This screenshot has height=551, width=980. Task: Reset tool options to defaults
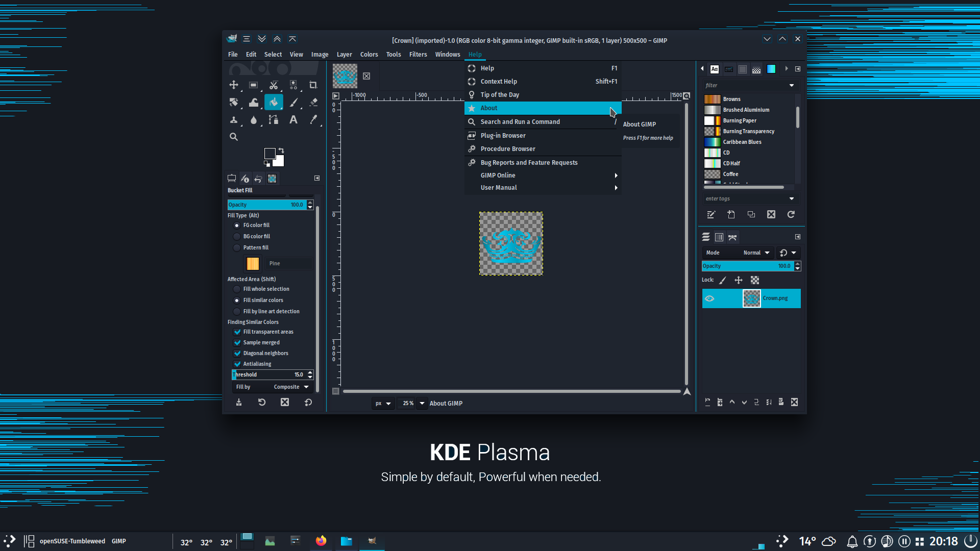(308, 402)
